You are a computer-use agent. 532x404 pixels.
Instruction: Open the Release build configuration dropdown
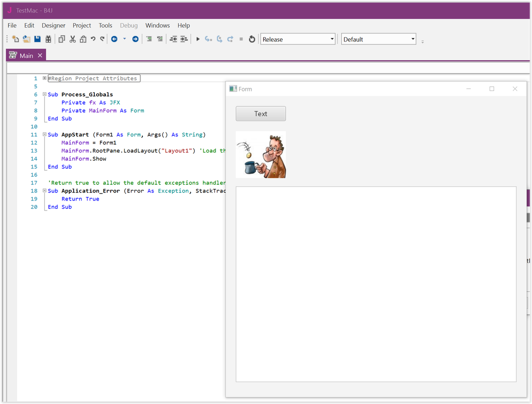(332, 38)
